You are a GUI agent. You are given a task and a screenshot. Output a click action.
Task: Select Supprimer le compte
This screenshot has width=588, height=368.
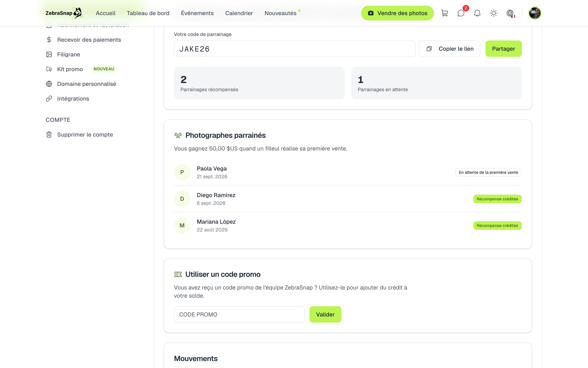(85, 135)
